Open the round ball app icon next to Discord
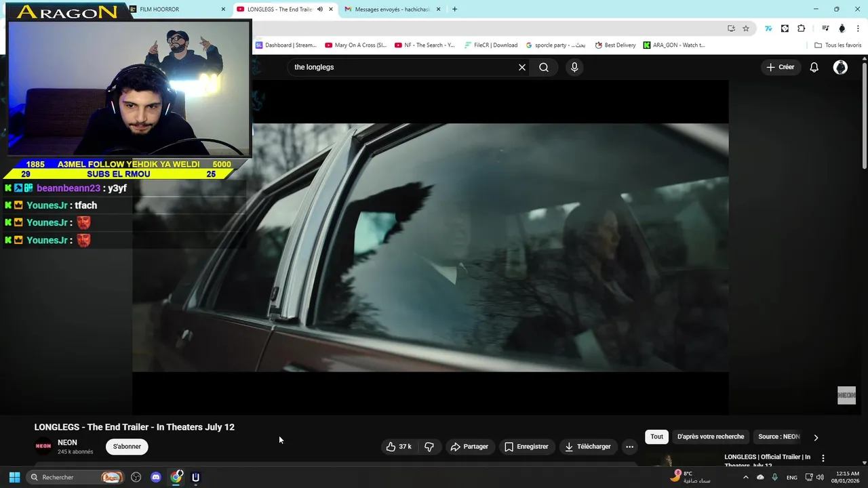This screenshot has width=868, height=488. pos(136,477)
